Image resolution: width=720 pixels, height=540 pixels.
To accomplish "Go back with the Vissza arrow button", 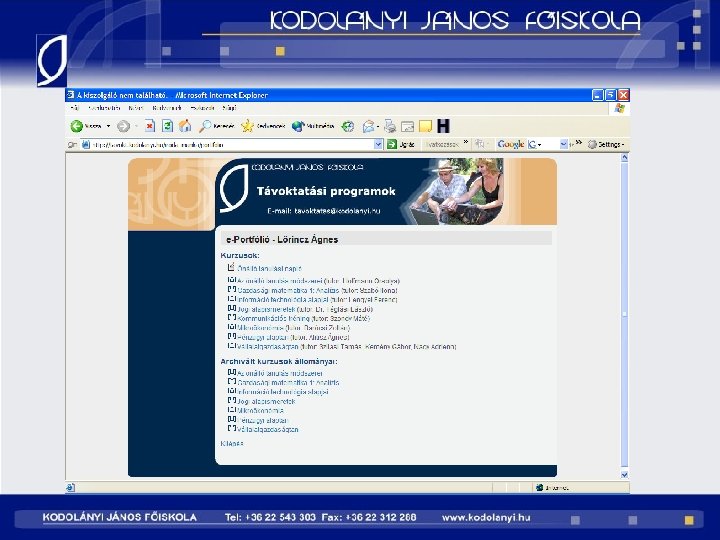I will point(85,126).
